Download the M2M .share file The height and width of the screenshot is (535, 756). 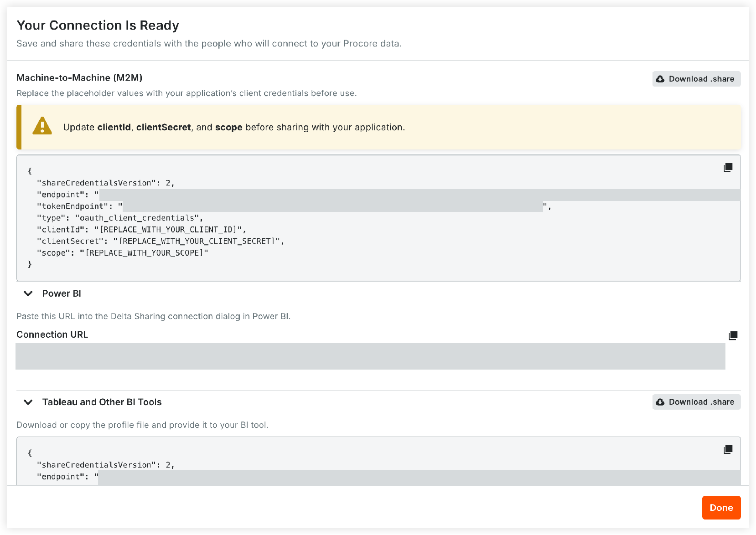coord(696,79)
